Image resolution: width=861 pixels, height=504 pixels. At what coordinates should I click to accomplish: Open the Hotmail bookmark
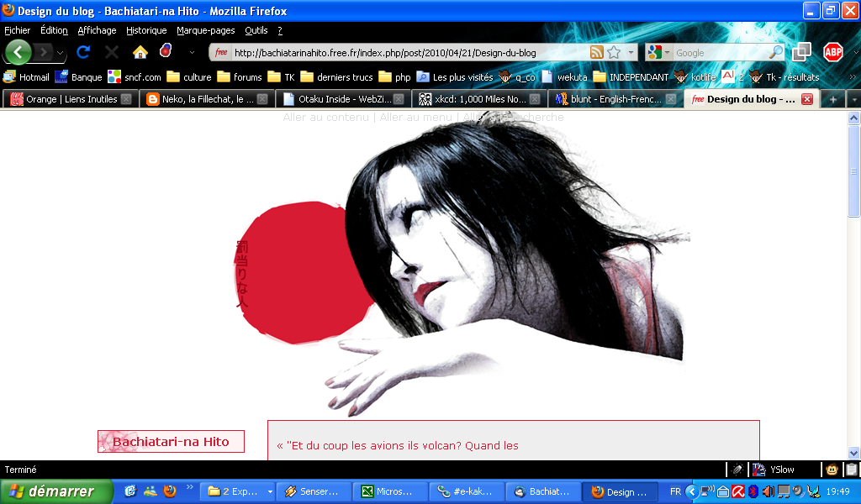(26, 77)
